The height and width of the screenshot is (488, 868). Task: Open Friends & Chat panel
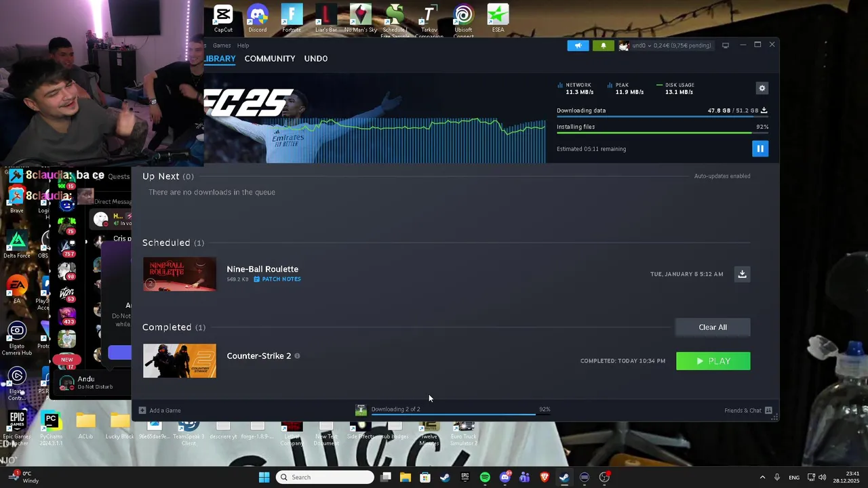748,410
